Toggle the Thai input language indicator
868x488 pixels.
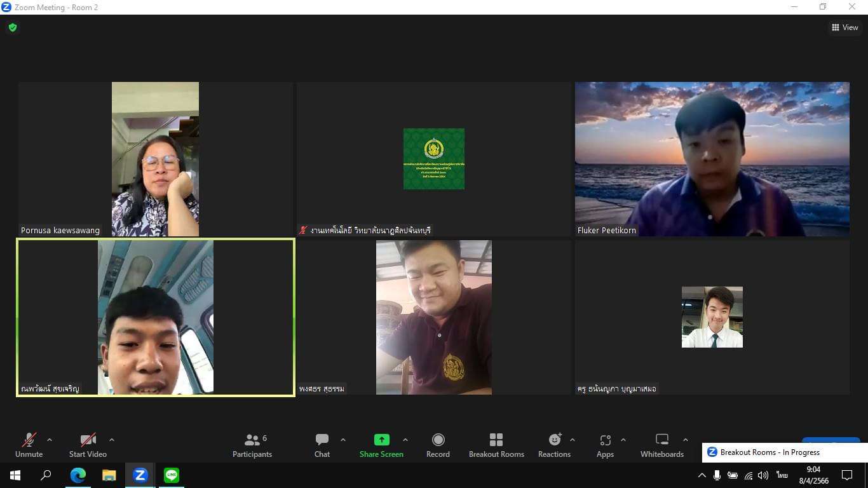point(782,475)
